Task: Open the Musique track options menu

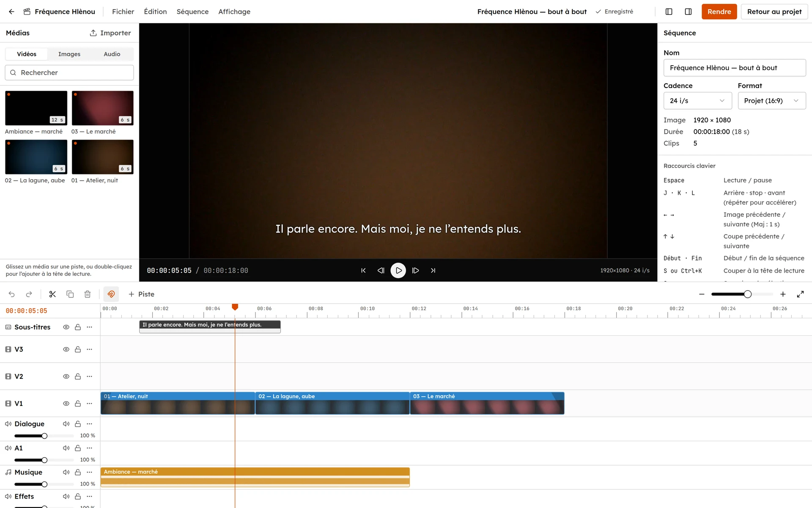Action: point(89,472)
